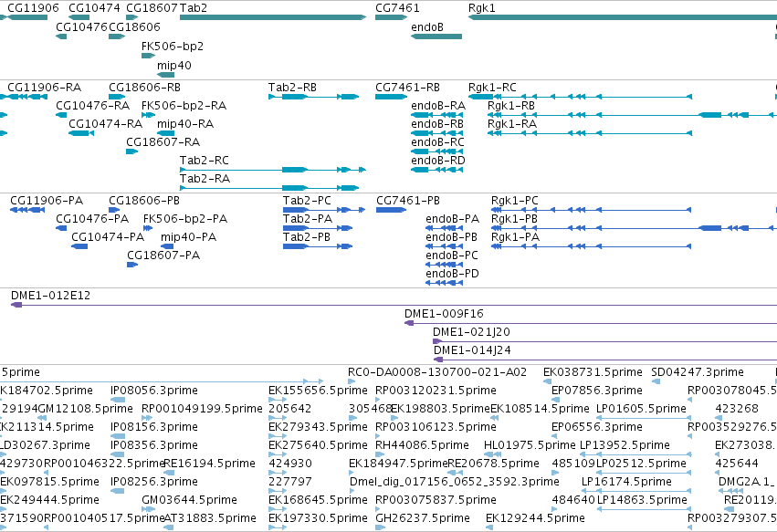
Task: Select the CG18607 gene label
Action: pos(152,8)
